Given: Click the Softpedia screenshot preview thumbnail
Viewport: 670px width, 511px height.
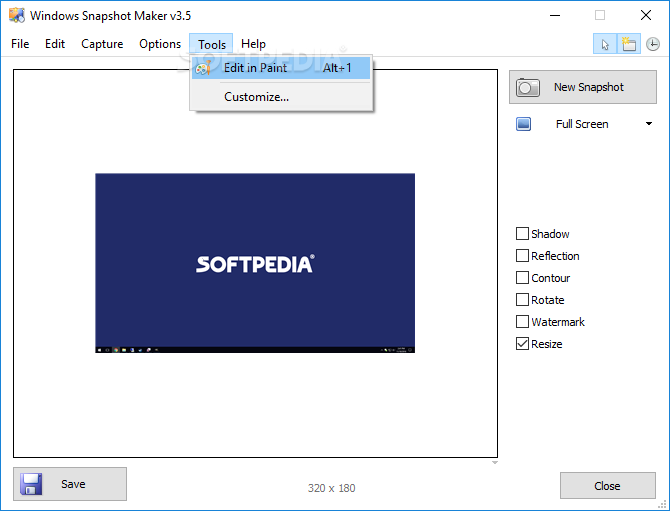Looking at the screenshot, I should pos(255,263).
